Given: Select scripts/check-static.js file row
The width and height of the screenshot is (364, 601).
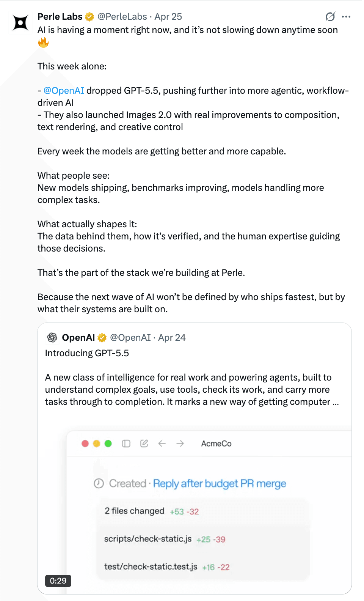Looking at the screenshot, I should [x=148, y=539].
